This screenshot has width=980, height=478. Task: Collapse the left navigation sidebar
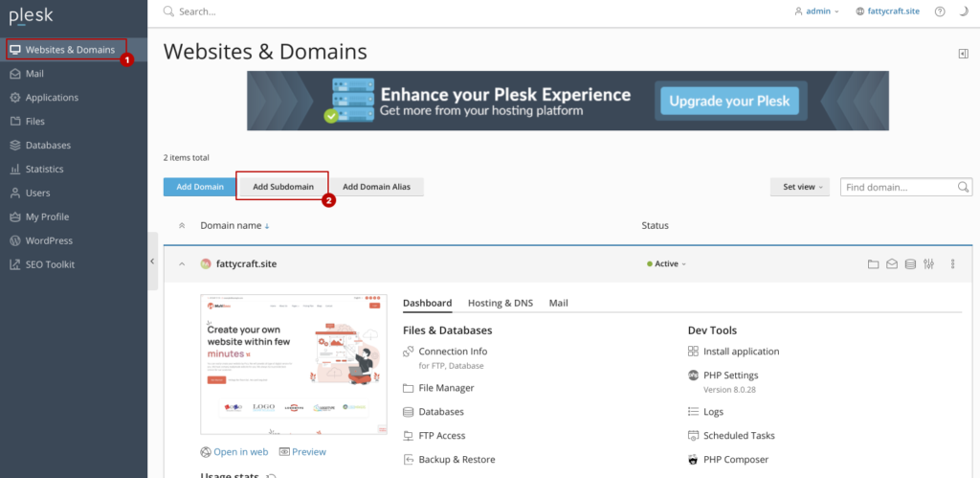152,262
